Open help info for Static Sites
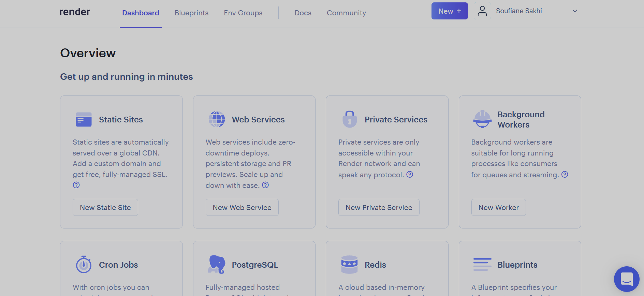This screenshot has height=296, width=644. tap(76, 185)
